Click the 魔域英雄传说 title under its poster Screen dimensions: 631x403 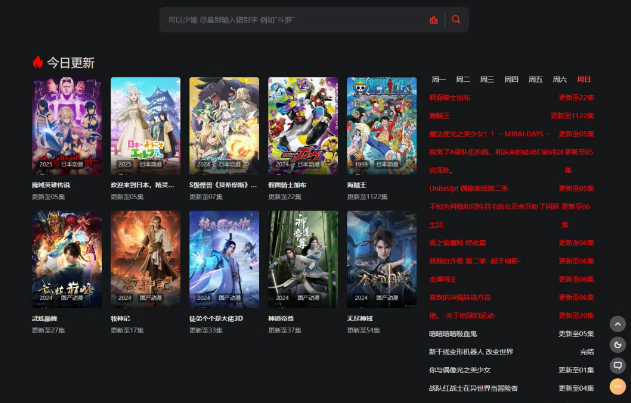point(51,185)
